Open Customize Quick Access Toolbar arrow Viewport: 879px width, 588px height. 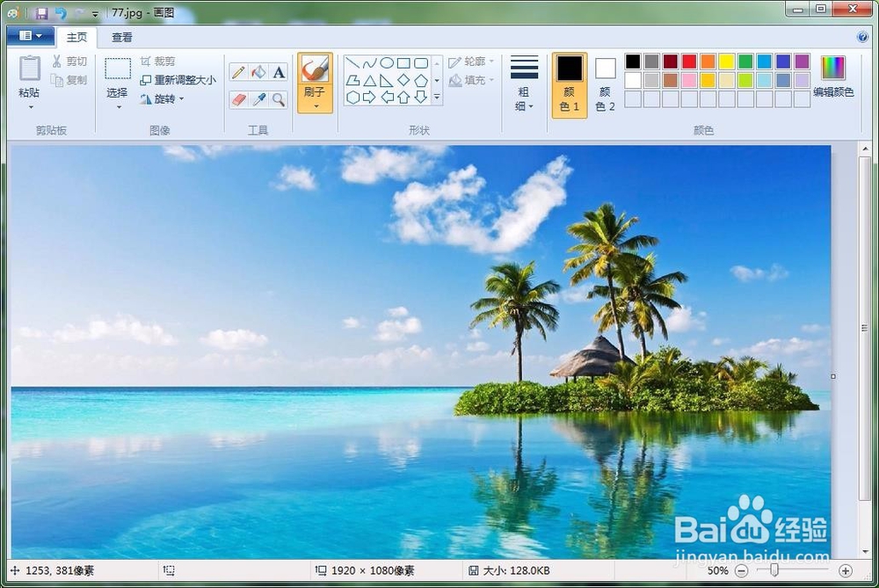pyautogui.click(x=95, y=13)
